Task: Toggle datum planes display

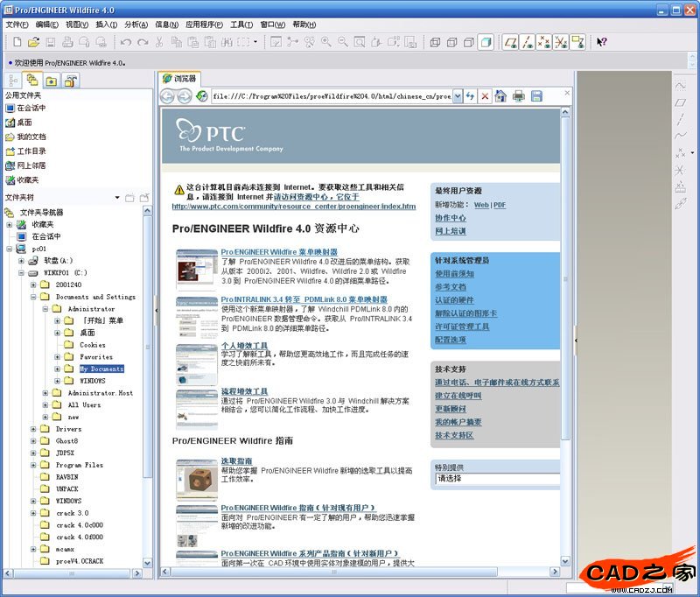Action: 510,42
